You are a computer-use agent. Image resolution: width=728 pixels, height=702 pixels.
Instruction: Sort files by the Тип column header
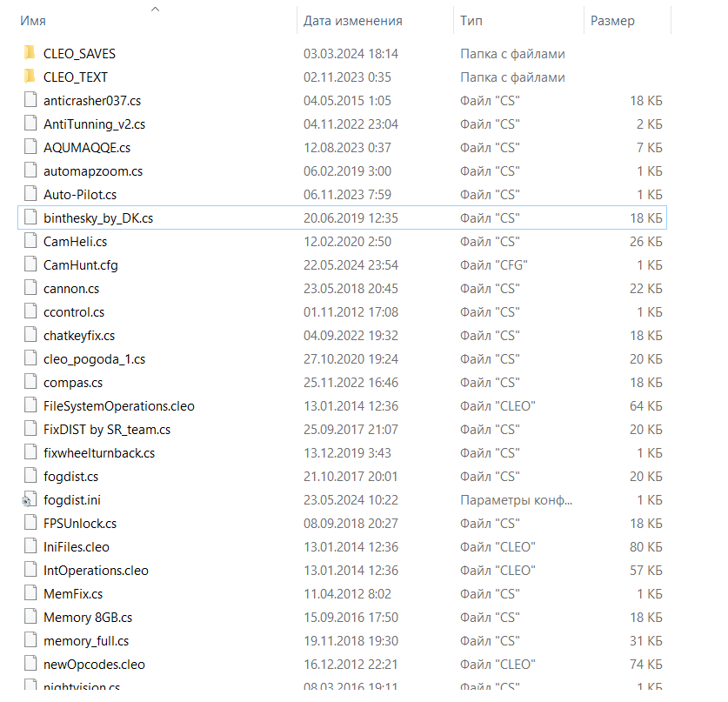point(471,21)
